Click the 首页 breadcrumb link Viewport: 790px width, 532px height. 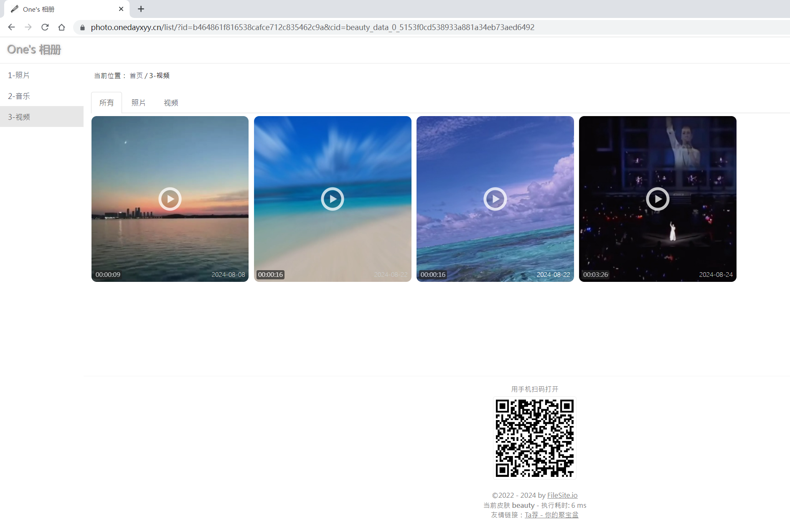click(x=136, y=76)
